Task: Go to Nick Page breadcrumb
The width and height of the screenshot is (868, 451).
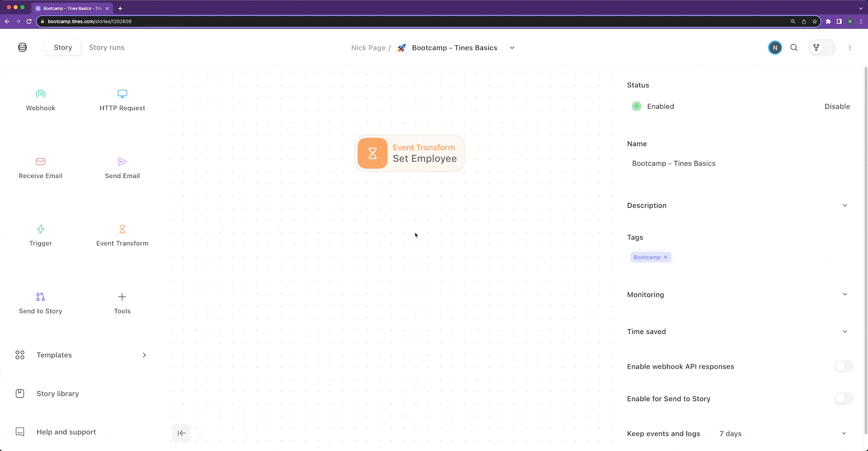Action: [x=368, y=48]
